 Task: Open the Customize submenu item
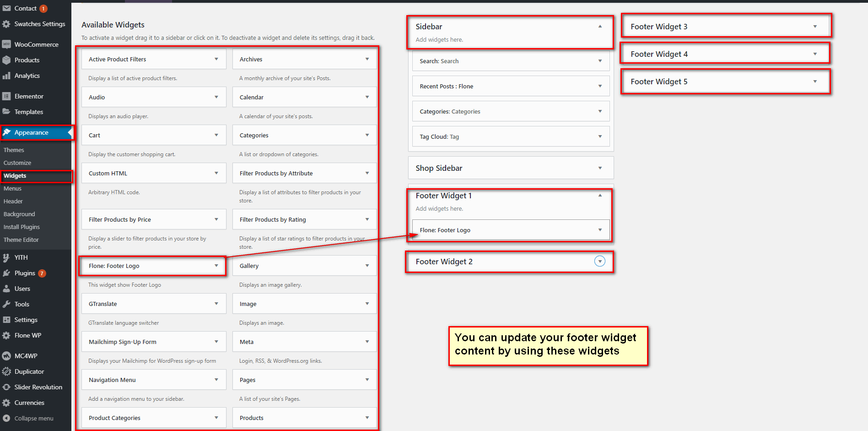(x=17, y=163)
